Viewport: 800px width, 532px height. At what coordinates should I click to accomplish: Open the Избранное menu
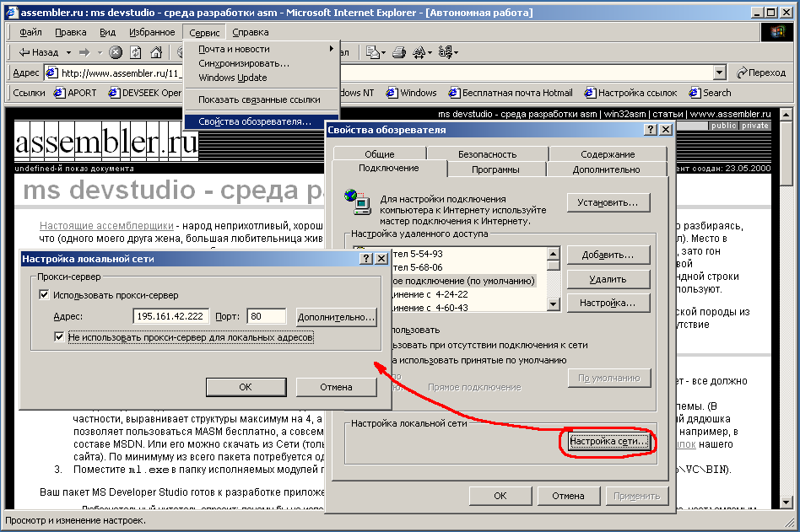(152, 32)
